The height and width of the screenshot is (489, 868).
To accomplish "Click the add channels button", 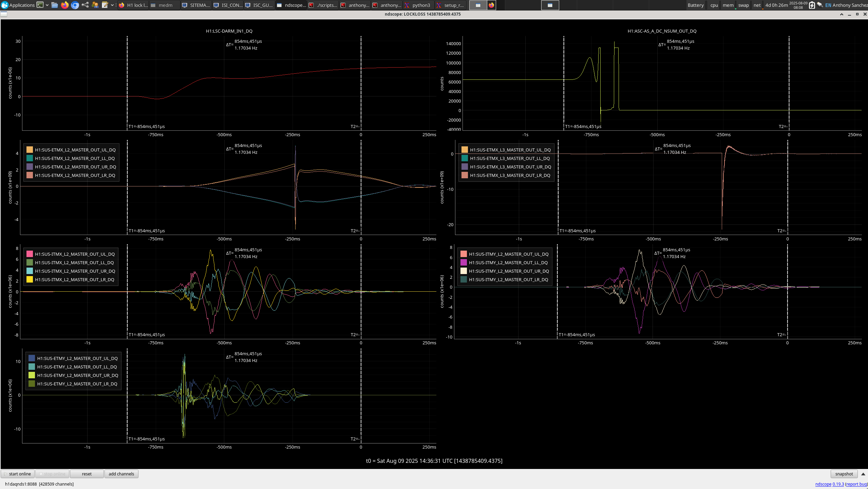I will tap(121, 474).
